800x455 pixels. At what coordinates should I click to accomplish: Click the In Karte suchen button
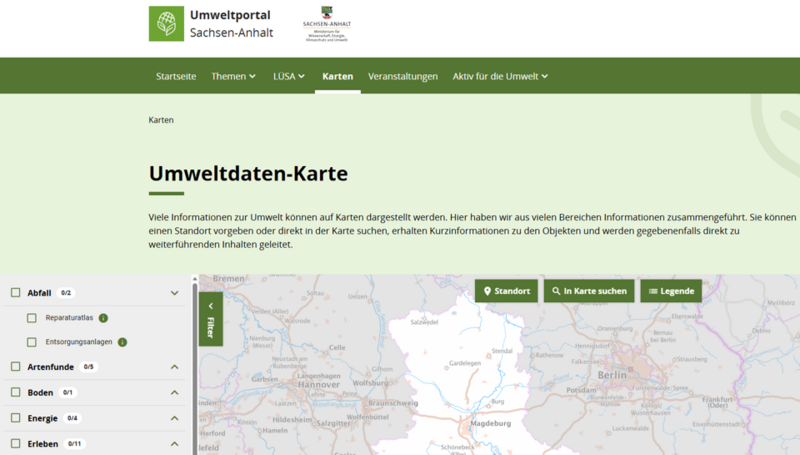tap(589, 291)
